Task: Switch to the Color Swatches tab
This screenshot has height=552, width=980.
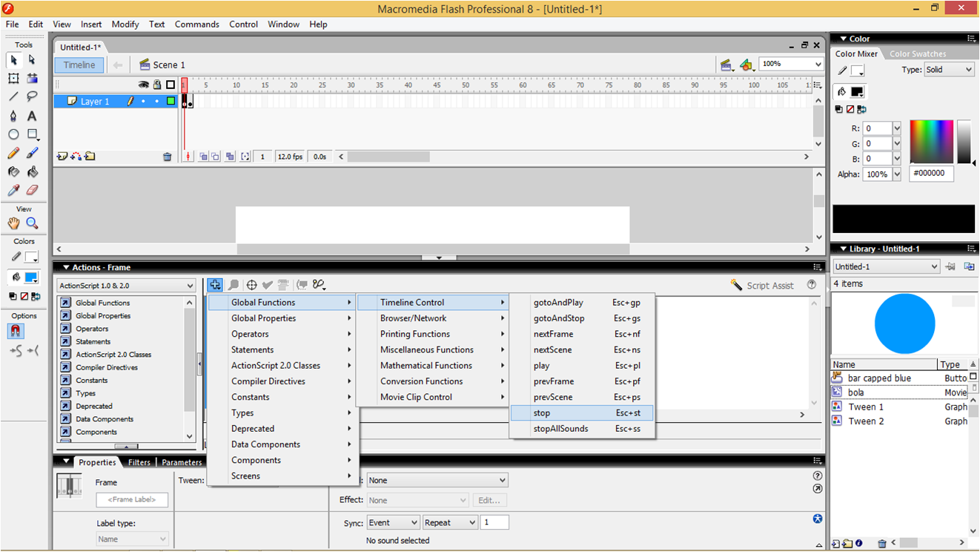Action: [x=918, y=54]
